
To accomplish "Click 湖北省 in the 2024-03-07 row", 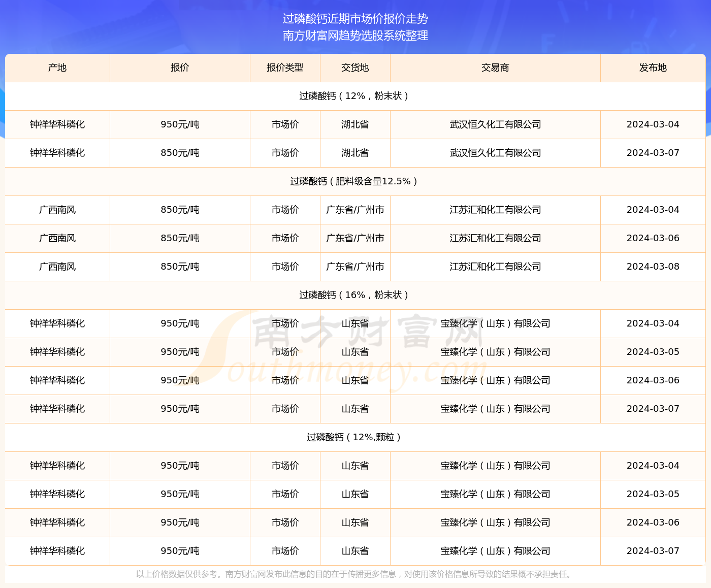I will tap(355, 153).
